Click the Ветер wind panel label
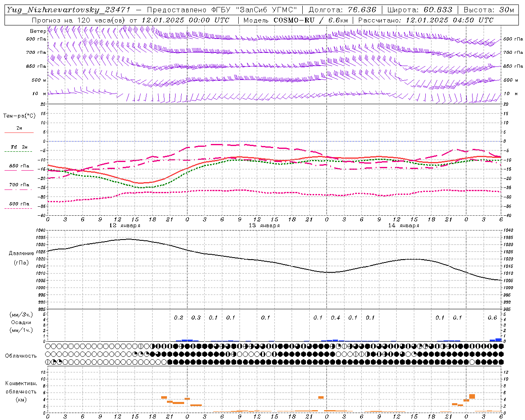 pos(38,31)
